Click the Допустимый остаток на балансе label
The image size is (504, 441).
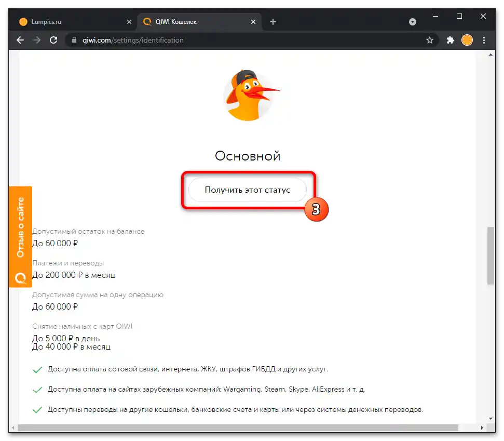click(88, 231)
